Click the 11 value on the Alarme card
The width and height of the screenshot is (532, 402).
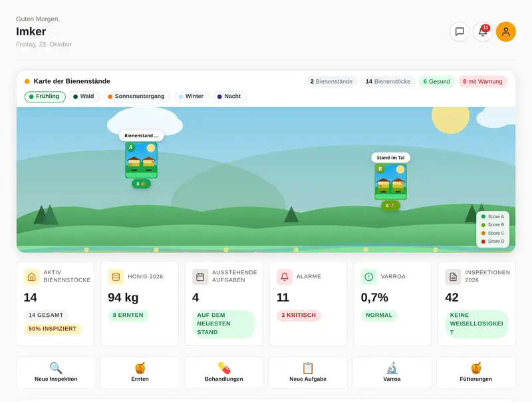(283, 298)
